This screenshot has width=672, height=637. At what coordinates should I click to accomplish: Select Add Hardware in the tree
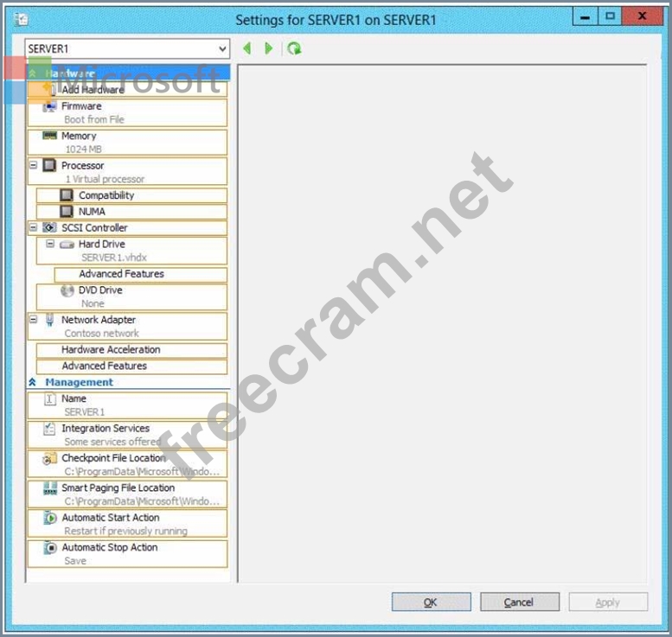pyautogui.click(x=127, y=90)
